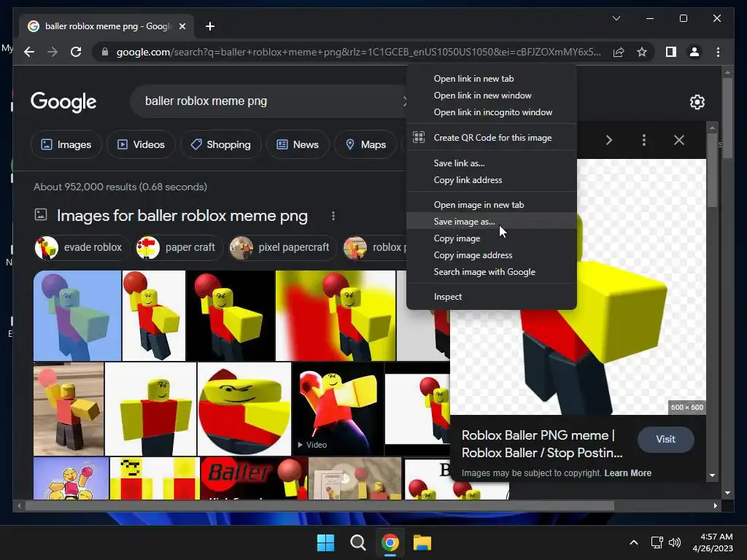This screenshot has width=747, height=560.
Task: Click Chrome icon in the taskbar
Action: 390,542
